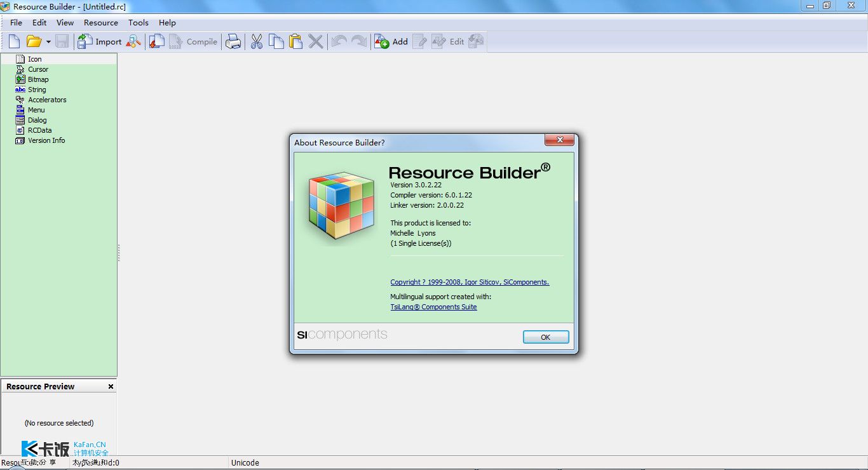Click the decompile pages icon before Compile

[x=157, y=42]
